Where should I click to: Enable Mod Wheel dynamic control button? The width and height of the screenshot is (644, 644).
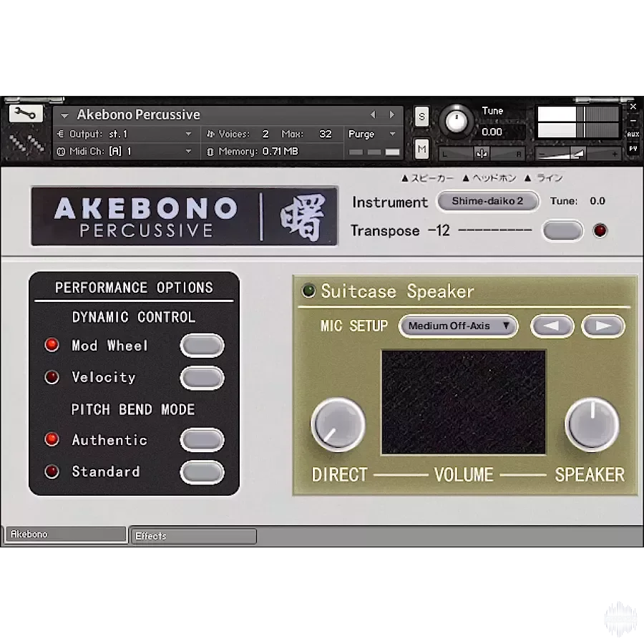click(x=202, y=346)
